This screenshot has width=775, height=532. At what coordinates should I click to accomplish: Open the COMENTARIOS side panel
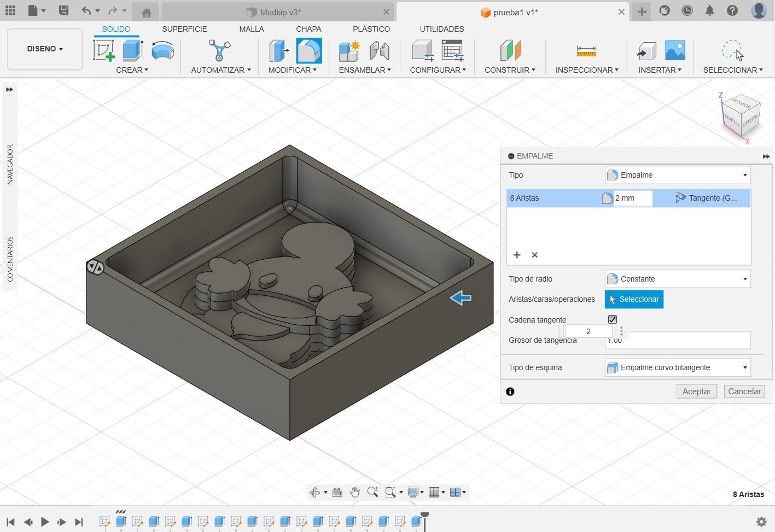point(9,259)
